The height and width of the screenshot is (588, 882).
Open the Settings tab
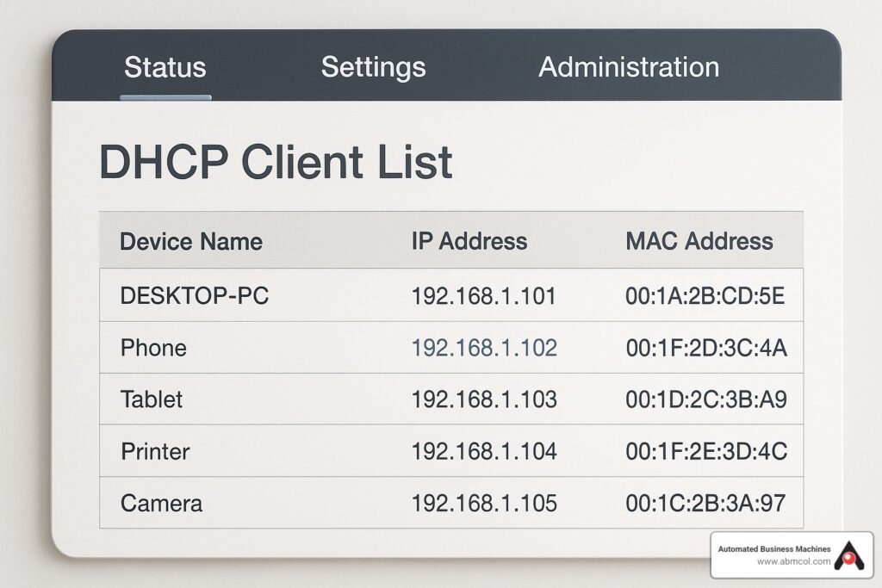(373, 67)
